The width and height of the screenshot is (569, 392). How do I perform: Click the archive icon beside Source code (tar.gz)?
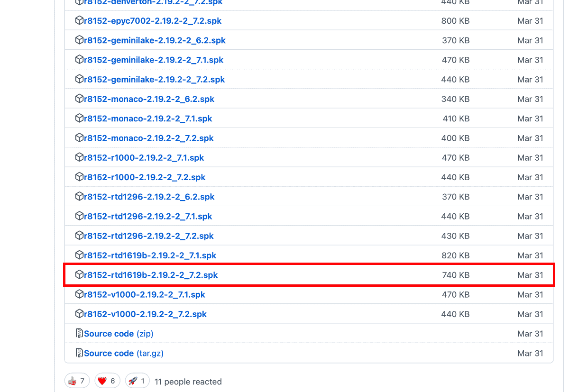click(79, 353)
